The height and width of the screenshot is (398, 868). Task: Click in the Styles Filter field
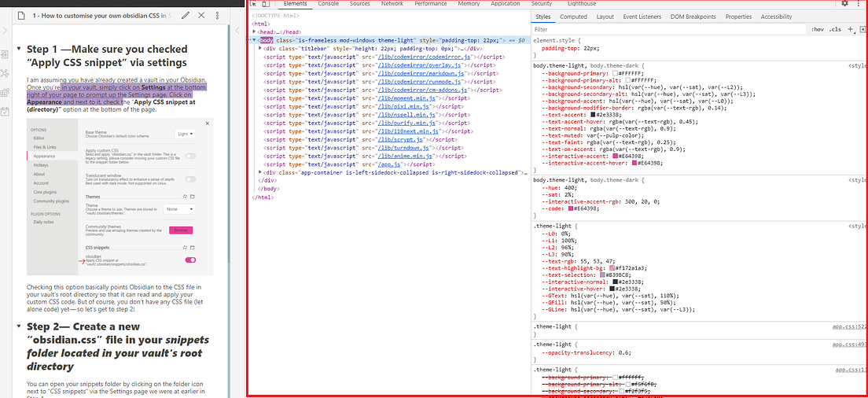tap(670, 29)
